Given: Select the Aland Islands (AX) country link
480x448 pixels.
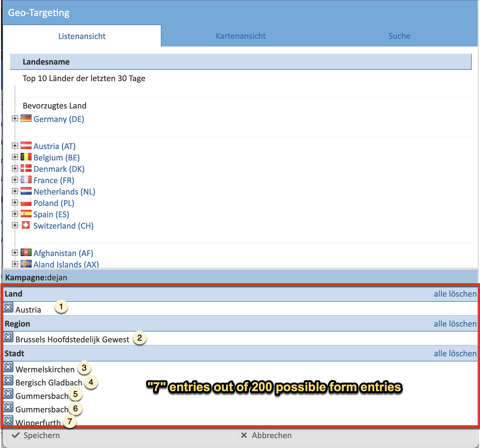Looking at the screenshot, I should [x=66, y=264].
